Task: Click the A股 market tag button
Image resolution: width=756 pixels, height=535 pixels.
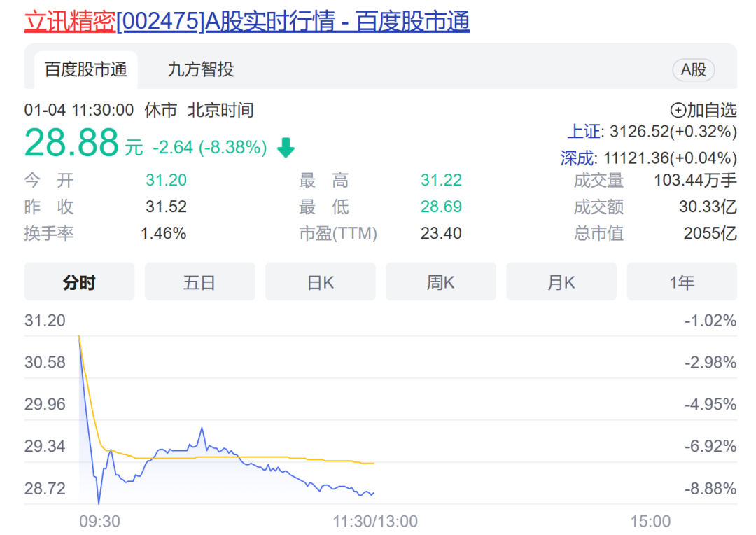Action: pyautogui.click(x=693, y=70)
